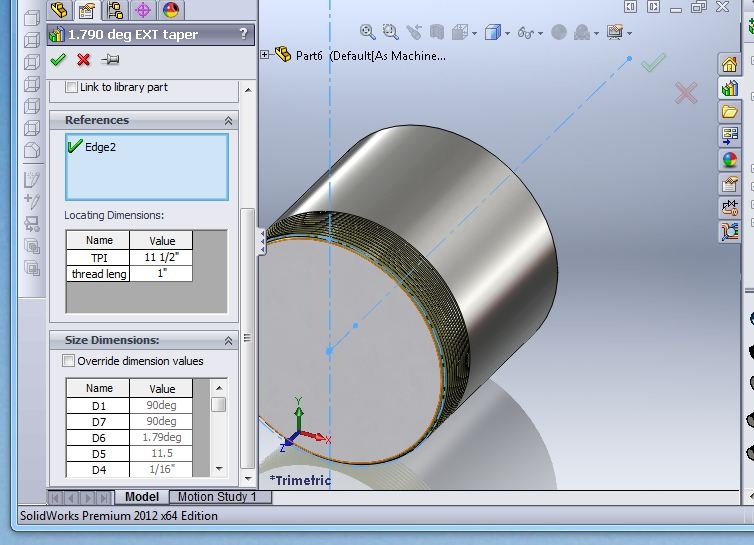Click the Z axis of the triad
The height and width of the screenshot is (545, 754).
287,443
